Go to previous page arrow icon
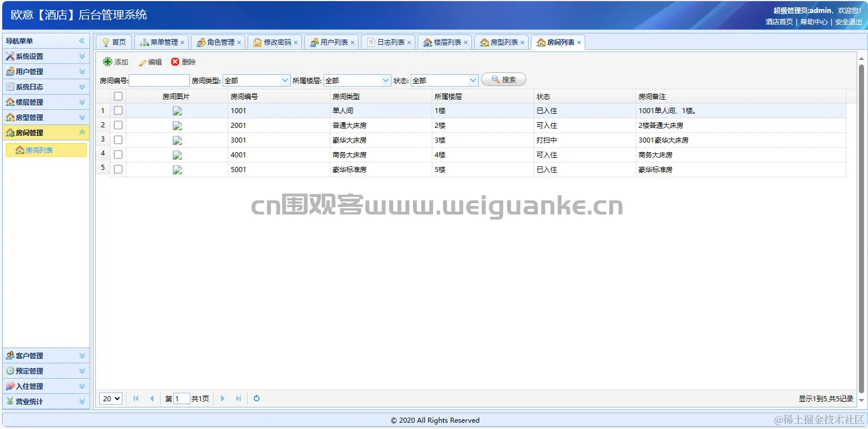The width and height of the screenshot is (868, 429). tap(152, 398)
